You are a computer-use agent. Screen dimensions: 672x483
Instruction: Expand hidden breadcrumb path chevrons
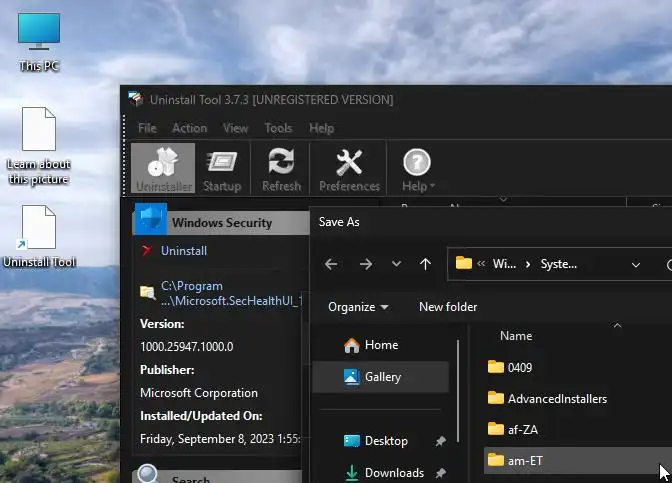(x=481, y=264)
